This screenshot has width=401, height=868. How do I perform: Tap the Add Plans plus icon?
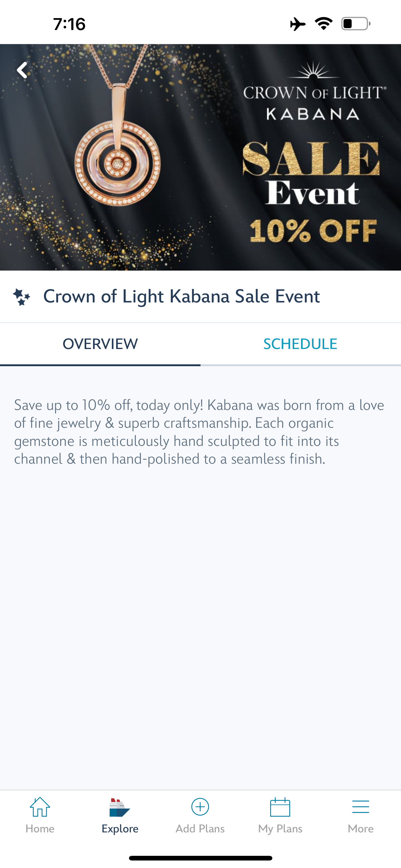(200, 807)
